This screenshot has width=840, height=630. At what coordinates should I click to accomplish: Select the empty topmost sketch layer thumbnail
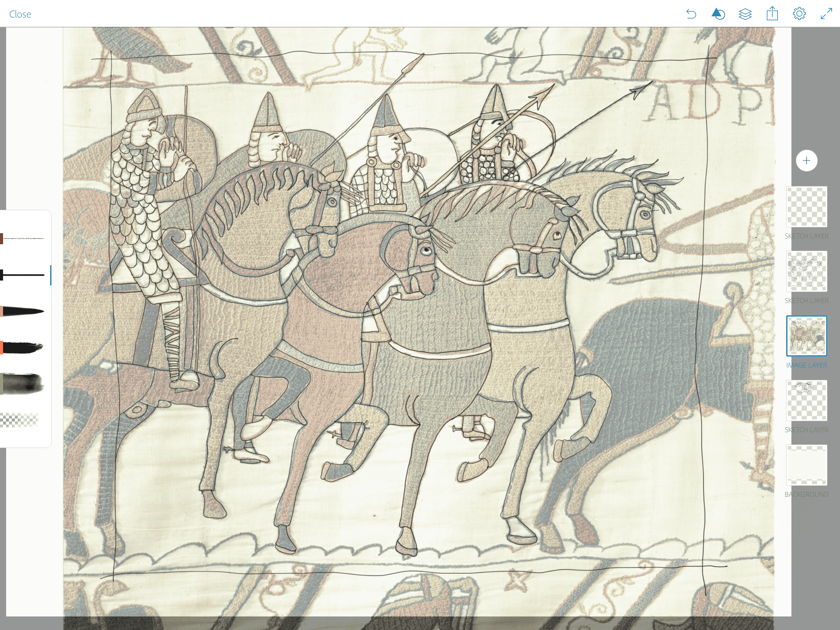pos(806,207)
